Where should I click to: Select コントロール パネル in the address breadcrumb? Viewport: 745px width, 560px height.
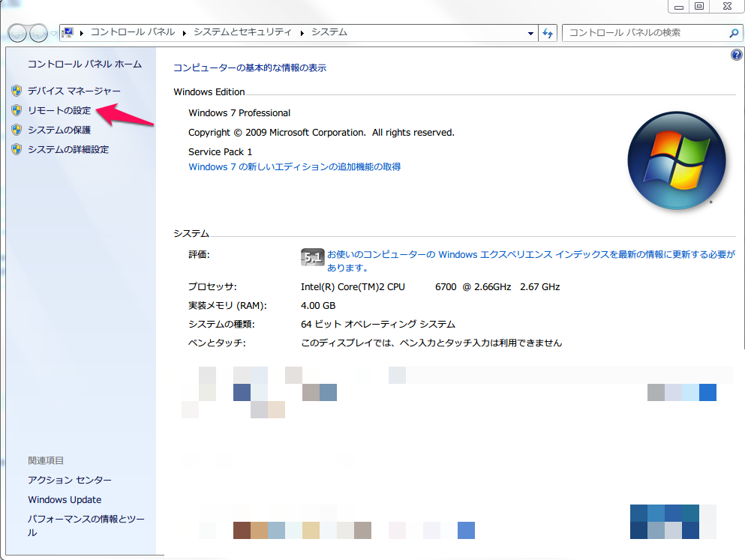[132, 32]
